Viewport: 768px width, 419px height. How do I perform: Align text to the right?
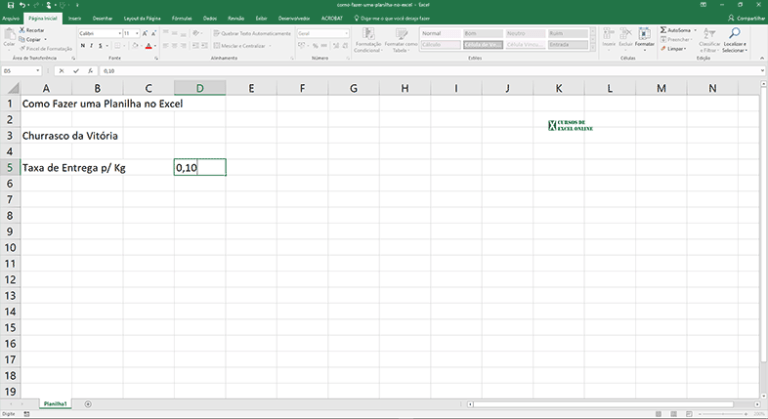click(x=183, y=46)
